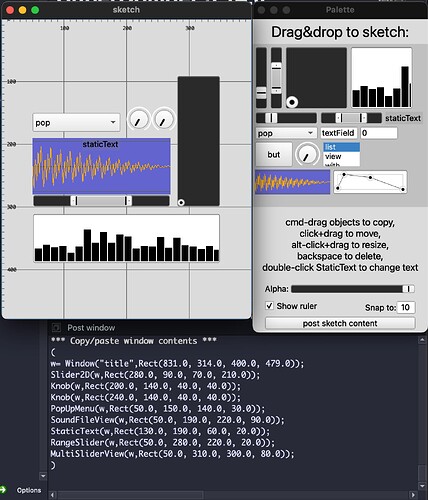Image resolution: width=428 pixels, height=500 pixels.
Task: Select view item in Palette list view
Action: (x=341, y=156)
